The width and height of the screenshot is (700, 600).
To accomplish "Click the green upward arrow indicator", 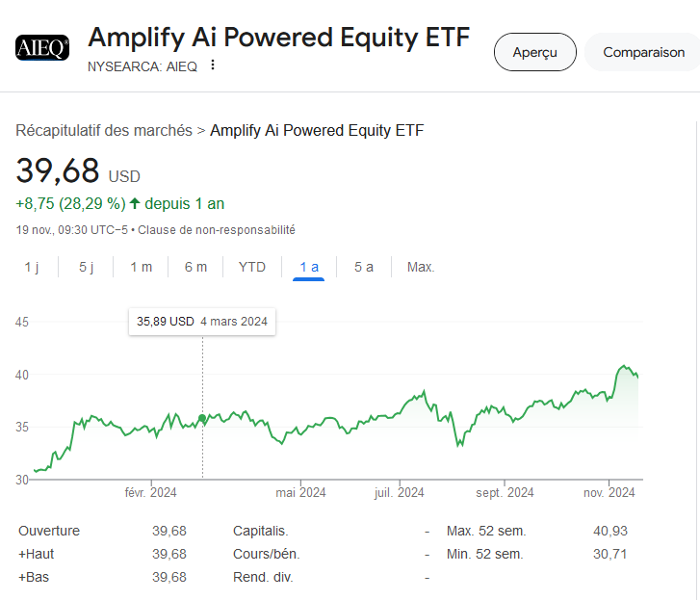I will pyautogui.click(x=135, y=203).
